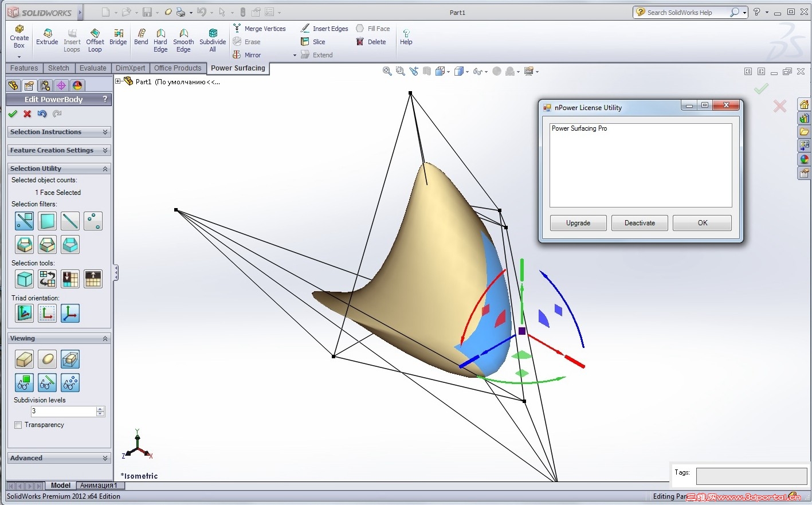Activate the Slice tool

[x=313, y=42]
